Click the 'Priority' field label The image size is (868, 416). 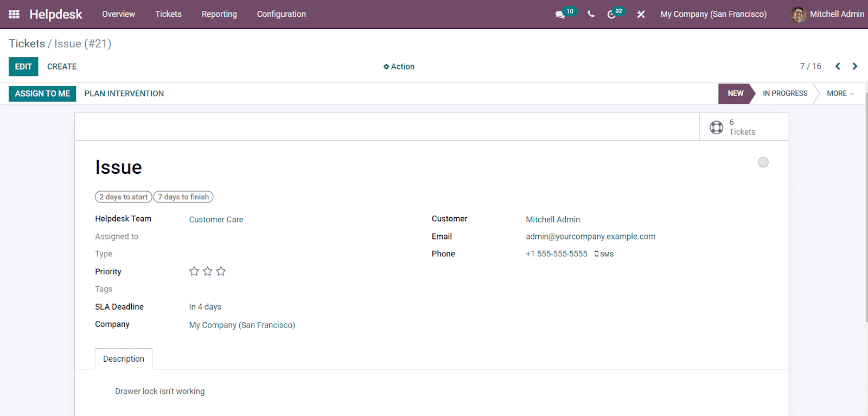[x=108, y=272]
